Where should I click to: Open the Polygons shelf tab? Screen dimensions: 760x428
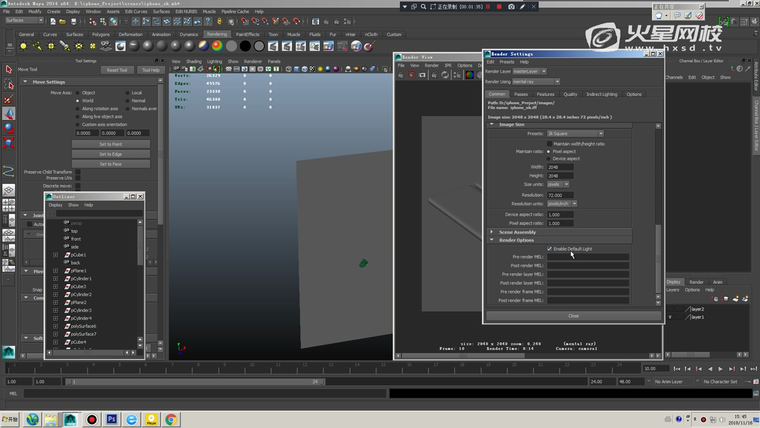click(x=101, y=34)
